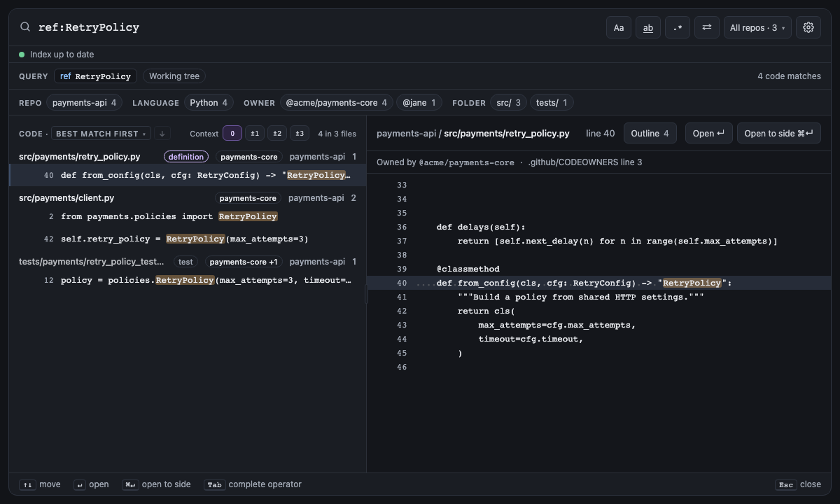Image resolution: width=840 pixels, height=504 pixels.
Task: Click the sort direction arrow button
Action: click(x=162, y=134)
